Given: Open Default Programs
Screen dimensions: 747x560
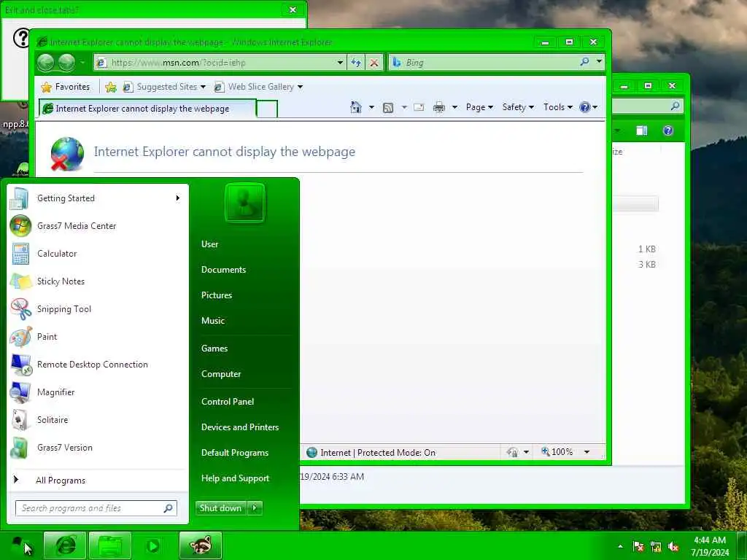Looking at the screenshot, I should (x=235, y=453).
